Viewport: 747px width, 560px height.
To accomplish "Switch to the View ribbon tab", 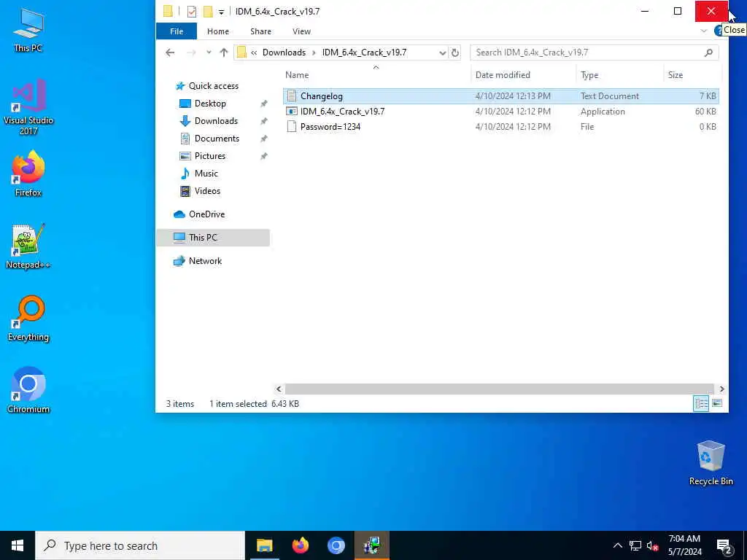I will [x=301, y=31].
